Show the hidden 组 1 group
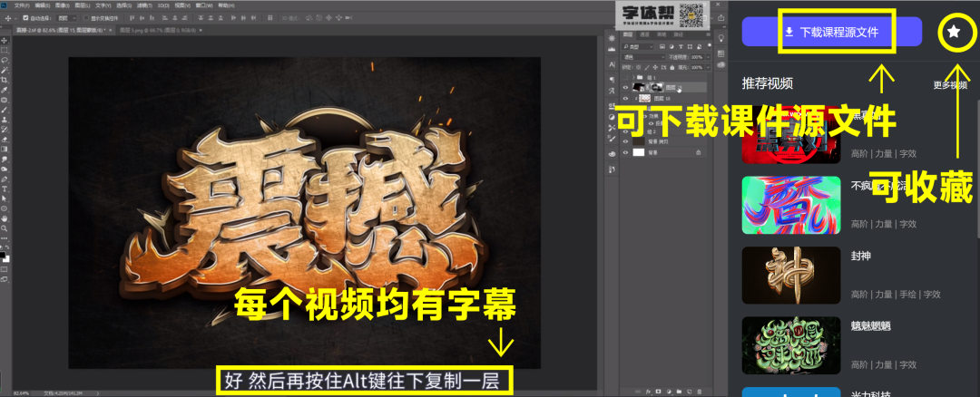Viewport: 980px width, 397px height. coord(625,77)
